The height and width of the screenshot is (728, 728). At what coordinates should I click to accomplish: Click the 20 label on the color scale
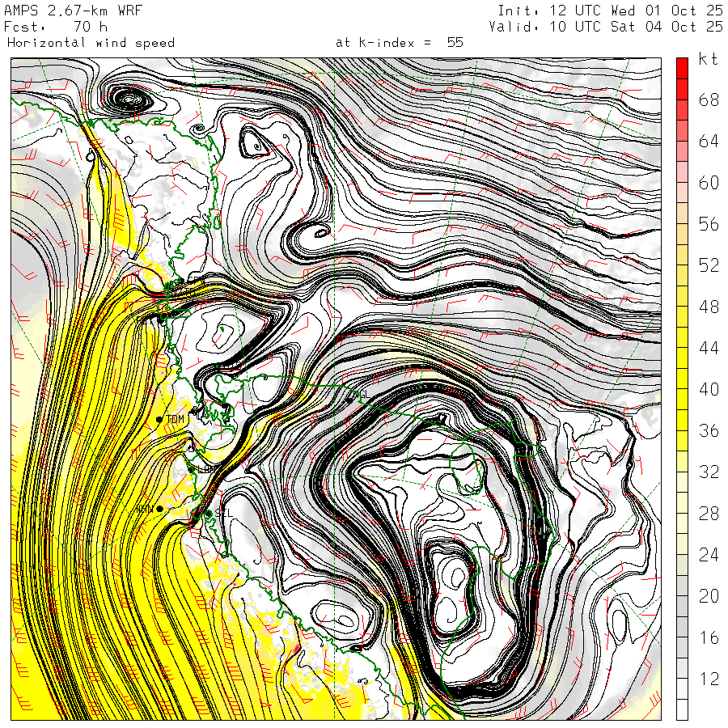pyautogui.click(x=709, y=596)
